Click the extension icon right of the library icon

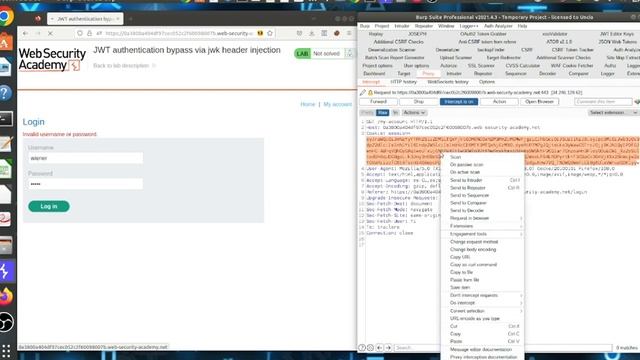tap(337, 33)
